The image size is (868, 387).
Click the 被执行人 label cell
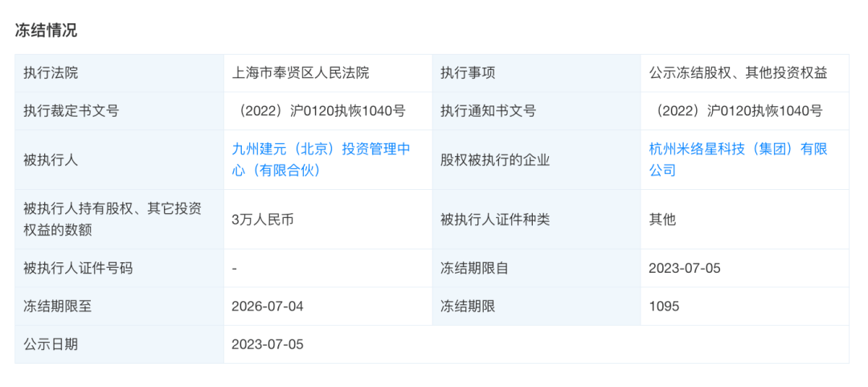click(120, 160)
